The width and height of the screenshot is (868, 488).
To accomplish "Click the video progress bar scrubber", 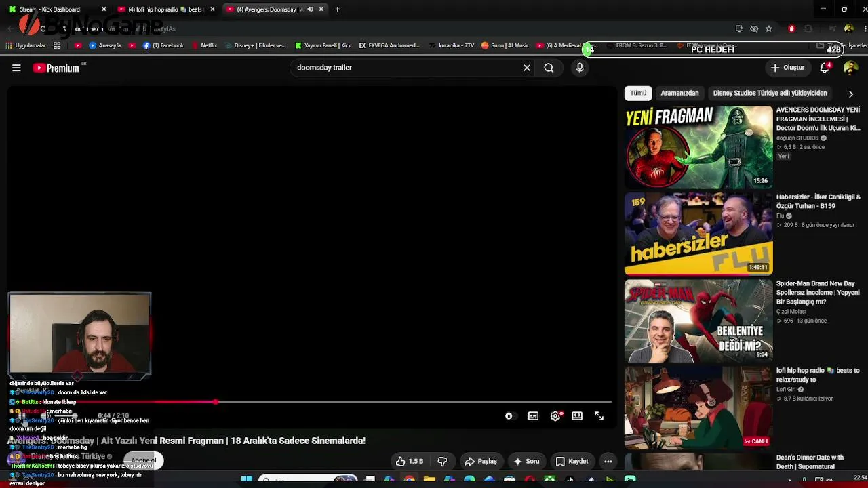I will click(x=216, y=402).
